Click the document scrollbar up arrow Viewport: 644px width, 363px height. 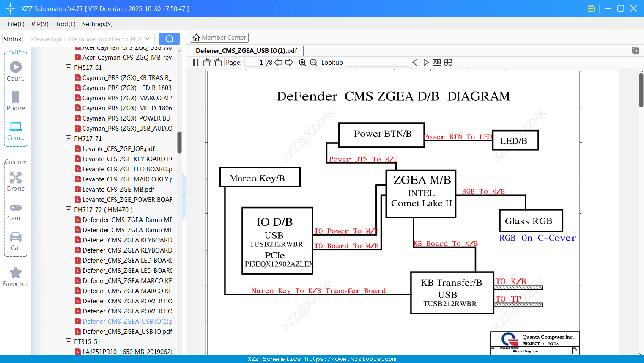pos(641,71)
